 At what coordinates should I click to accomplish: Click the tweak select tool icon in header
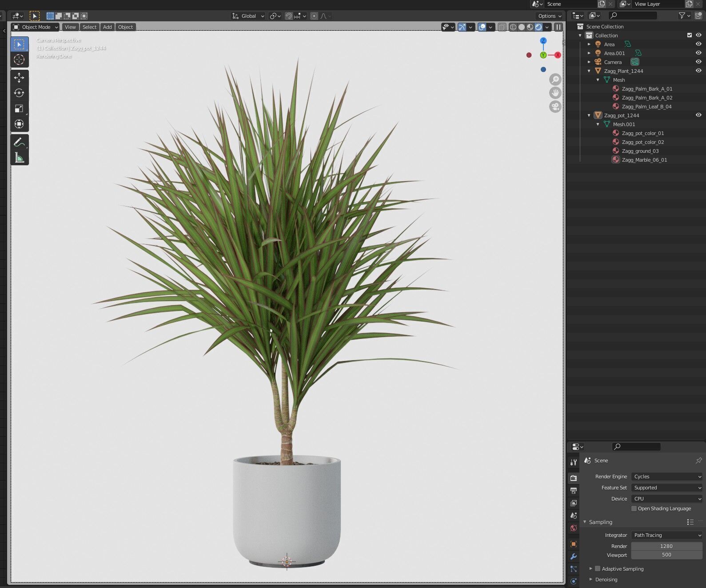click(35, 16)
